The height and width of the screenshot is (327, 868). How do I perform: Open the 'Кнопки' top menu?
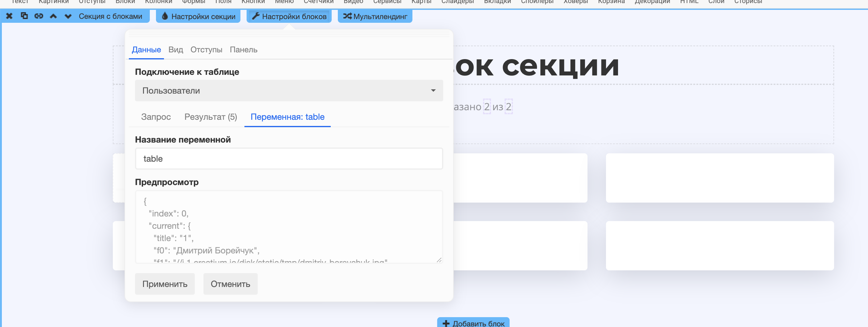(253, 2)
